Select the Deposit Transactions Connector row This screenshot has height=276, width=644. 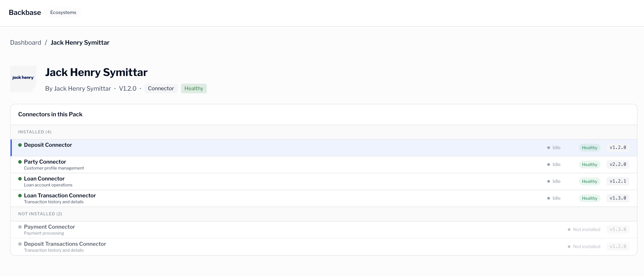pos(324,247)
